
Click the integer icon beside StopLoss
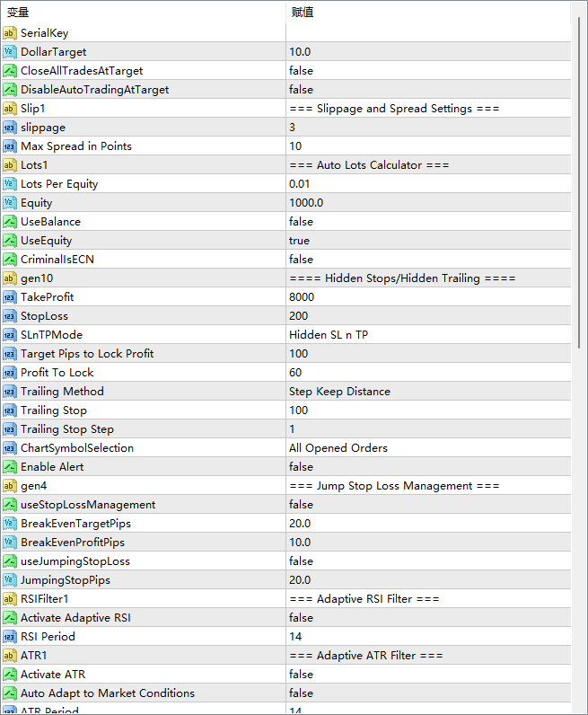(10, 316)
